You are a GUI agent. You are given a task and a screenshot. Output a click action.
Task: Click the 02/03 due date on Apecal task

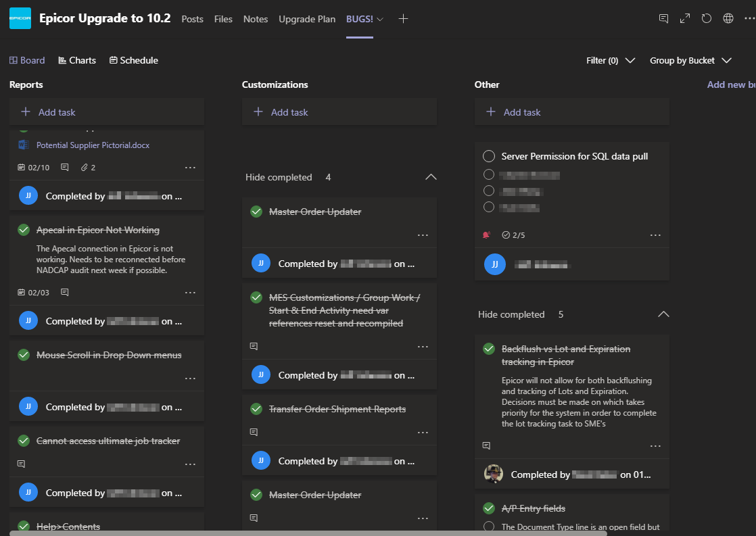(x=33, y=293)
